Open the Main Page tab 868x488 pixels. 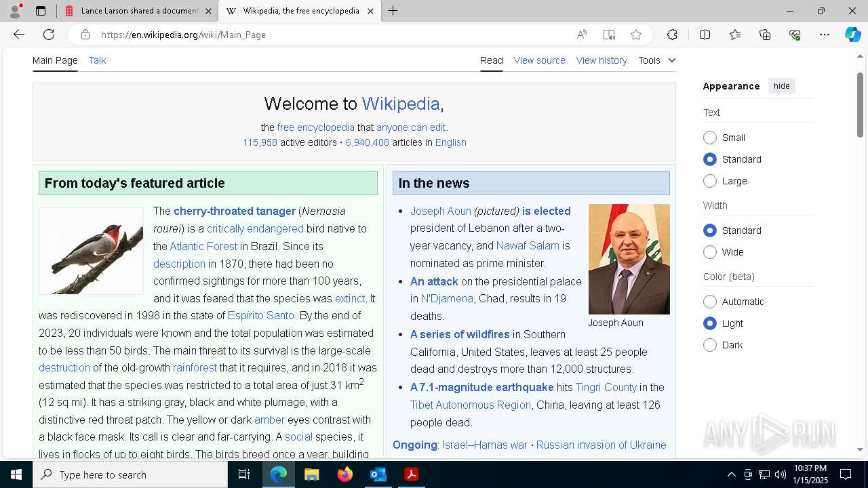coord(55,60)
